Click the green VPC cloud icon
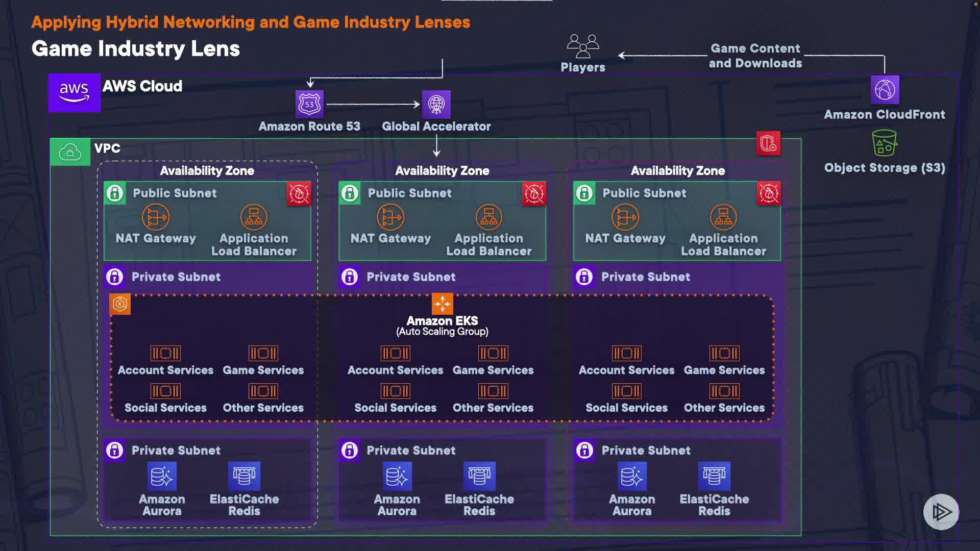 tap(70, 152)
